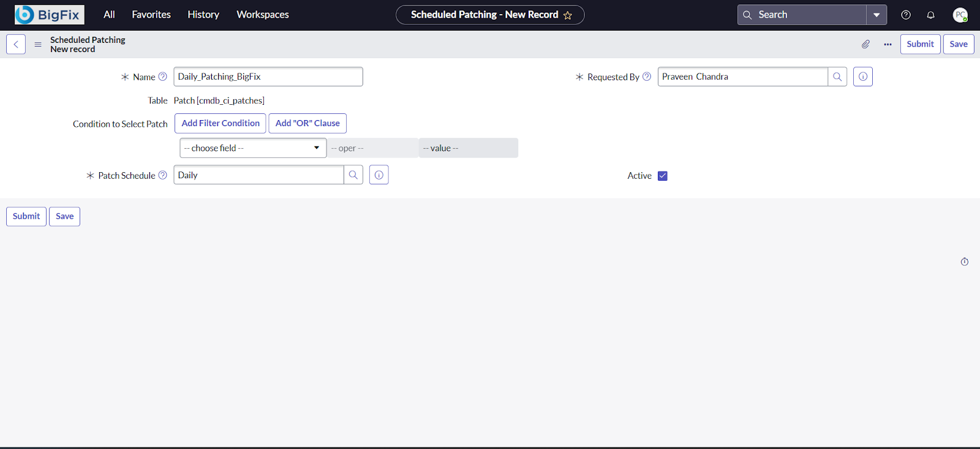The image size is (980, 449).
Task: Open the search scope dropdown arrow
Action: click(x=876, y=15)
